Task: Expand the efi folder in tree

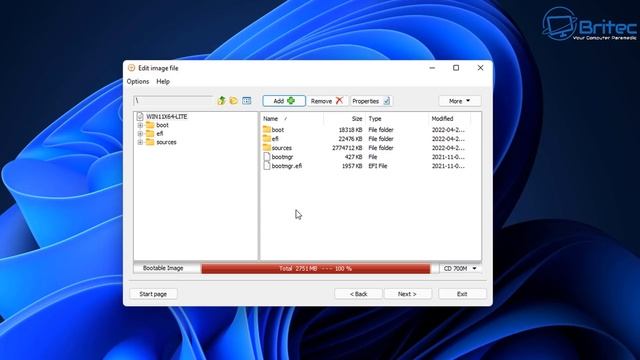Action: coord(140,134)
